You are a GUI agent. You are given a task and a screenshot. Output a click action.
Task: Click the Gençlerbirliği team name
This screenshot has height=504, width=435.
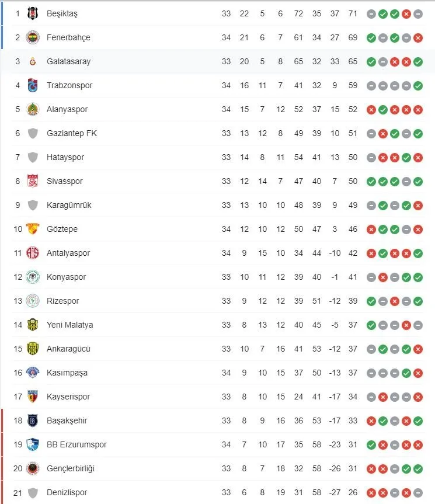[71, 468]
